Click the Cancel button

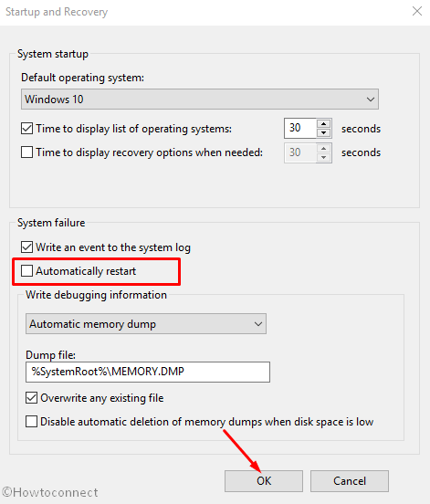pos(350,481)
